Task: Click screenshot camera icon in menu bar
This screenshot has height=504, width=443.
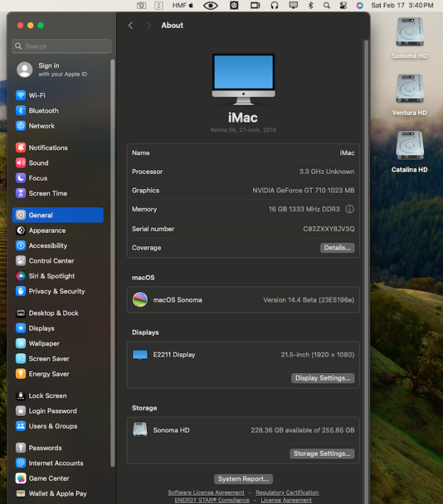Action: click(141, 5)
